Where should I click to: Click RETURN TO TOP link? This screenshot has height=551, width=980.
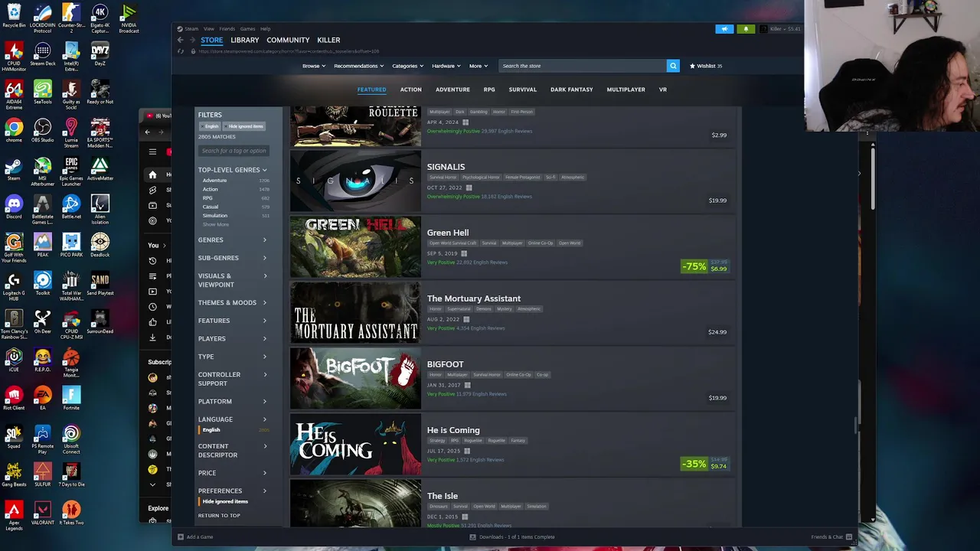point(219,516)
